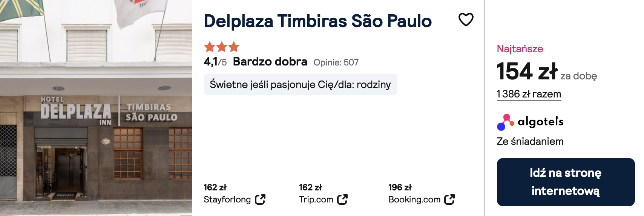Viewport: 644px width, 216px height.
Task: Click the 4,1/5 rating score
Action: click(215, 62)
